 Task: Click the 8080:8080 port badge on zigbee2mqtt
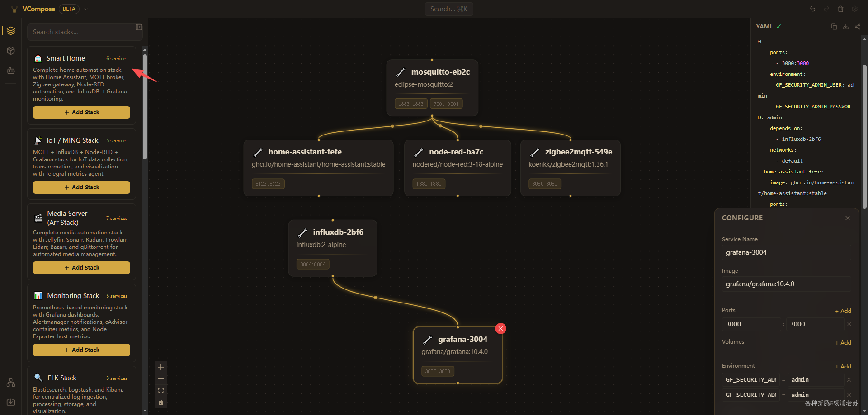tap(545, 184)
